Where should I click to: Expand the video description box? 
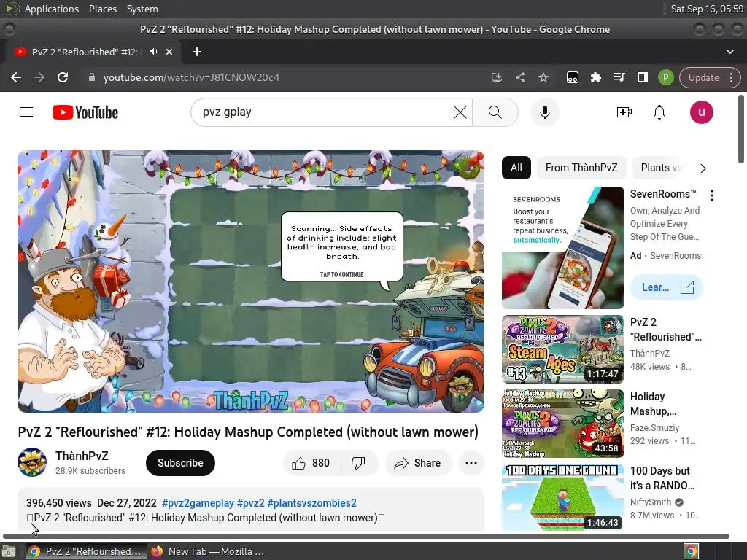click(x=251, y=510)
